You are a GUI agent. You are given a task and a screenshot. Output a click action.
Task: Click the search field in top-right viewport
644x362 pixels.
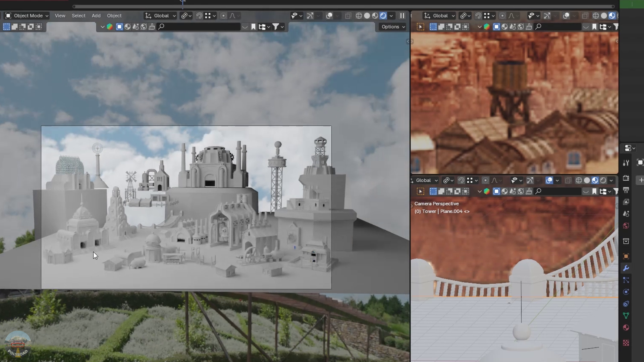click(557, 27)
